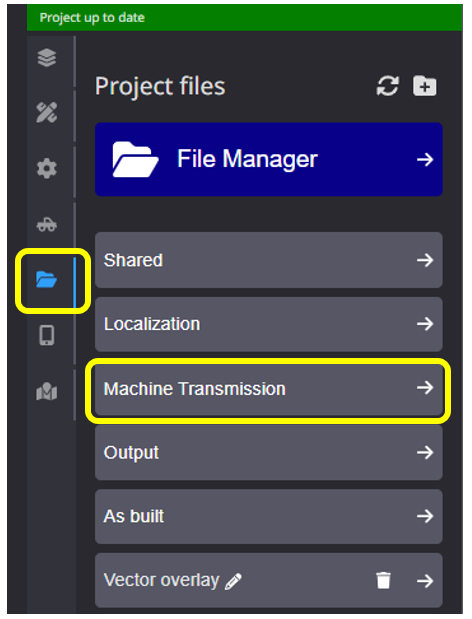
Task: Open settings gear in sidebar
Action: (x=47, y=169)
